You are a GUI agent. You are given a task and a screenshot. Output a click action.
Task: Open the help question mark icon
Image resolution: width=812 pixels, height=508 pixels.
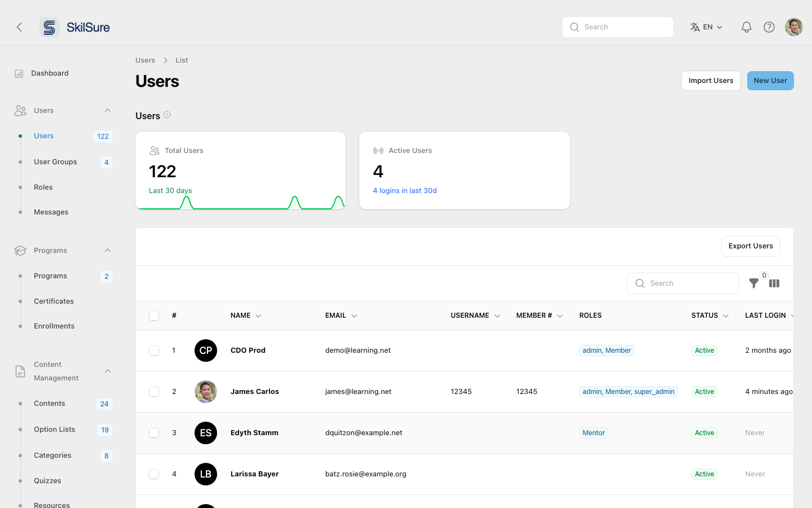[769, 27]
